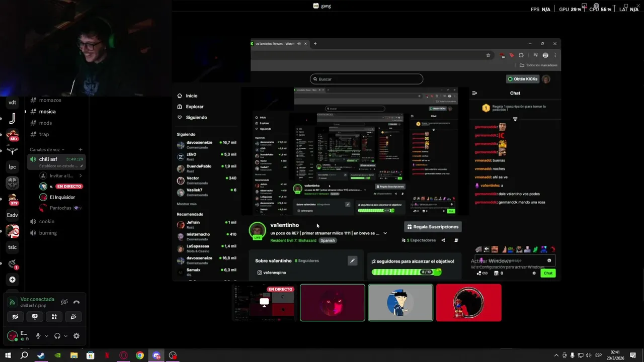The width and height of the screenshot is (644, 362).
Task: Click bookmark star in the streamed browser
Action: 488,55
